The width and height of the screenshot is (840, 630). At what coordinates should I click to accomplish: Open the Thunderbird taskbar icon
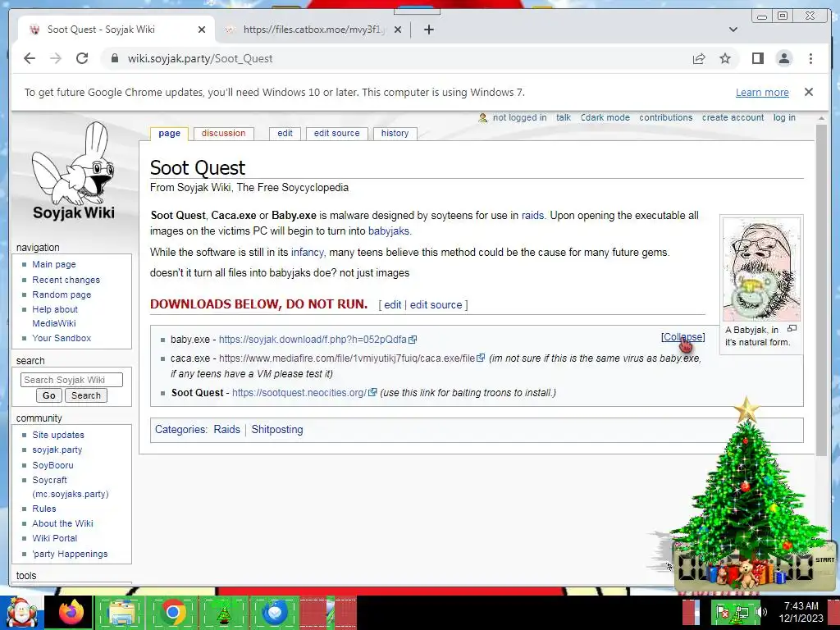tap(275, 612)
